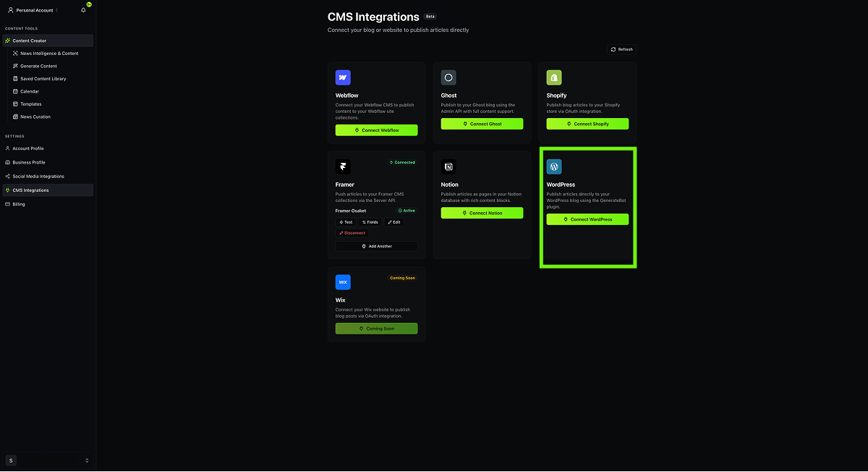Open Saved Content Library
Image resolution: width=868 pixels, height=472 pixels.
click(x=43, y=79)
